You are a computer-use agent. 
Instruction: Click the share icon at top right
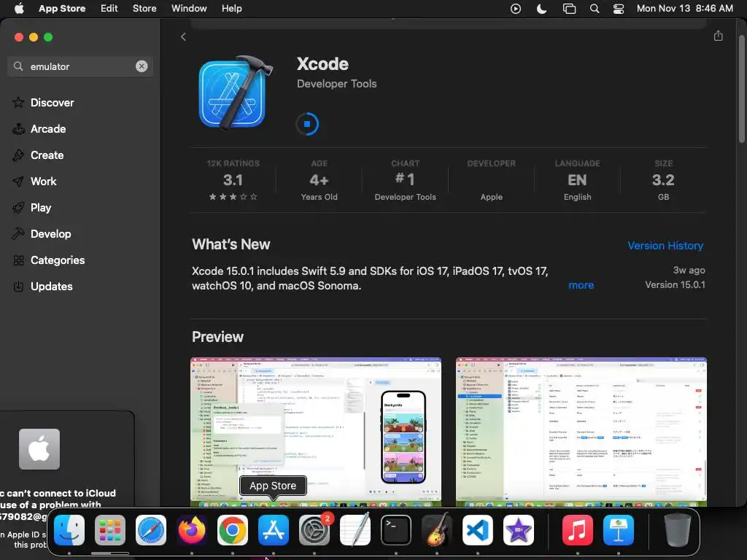719,36
